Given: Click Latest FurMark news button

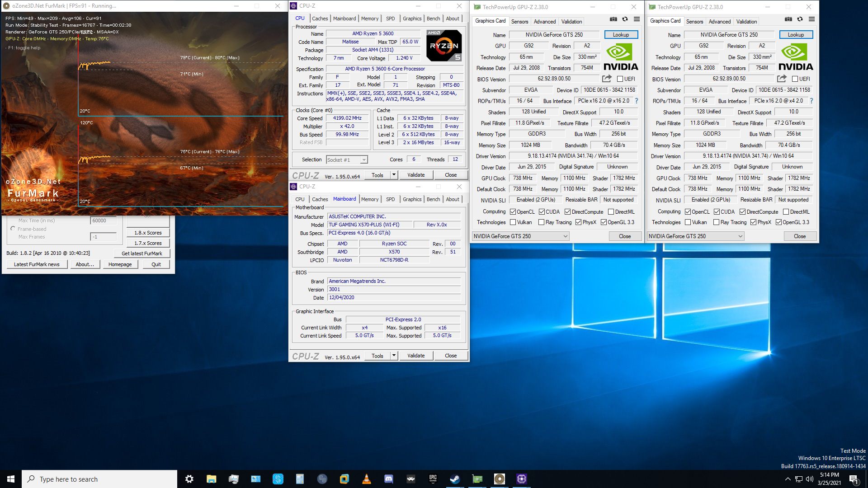Looking at the screenshot, I should [37, 264].
